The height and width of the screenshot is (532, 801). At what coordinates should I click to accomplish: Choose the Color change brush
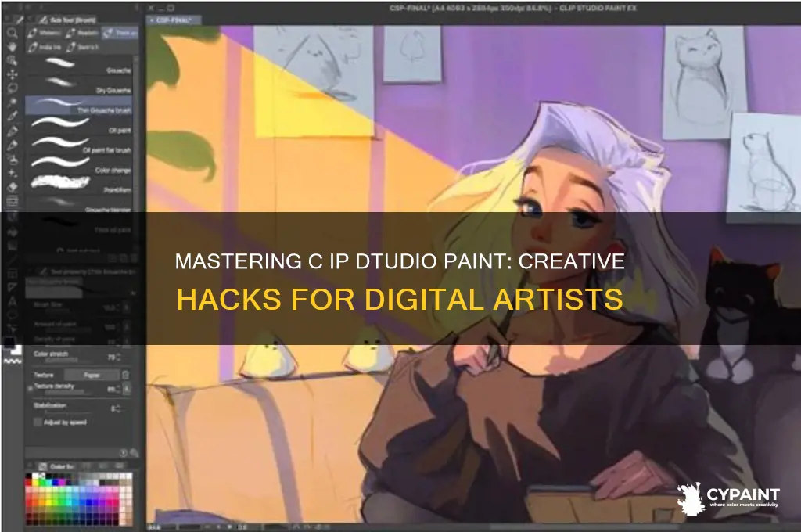tap(79, 164)
